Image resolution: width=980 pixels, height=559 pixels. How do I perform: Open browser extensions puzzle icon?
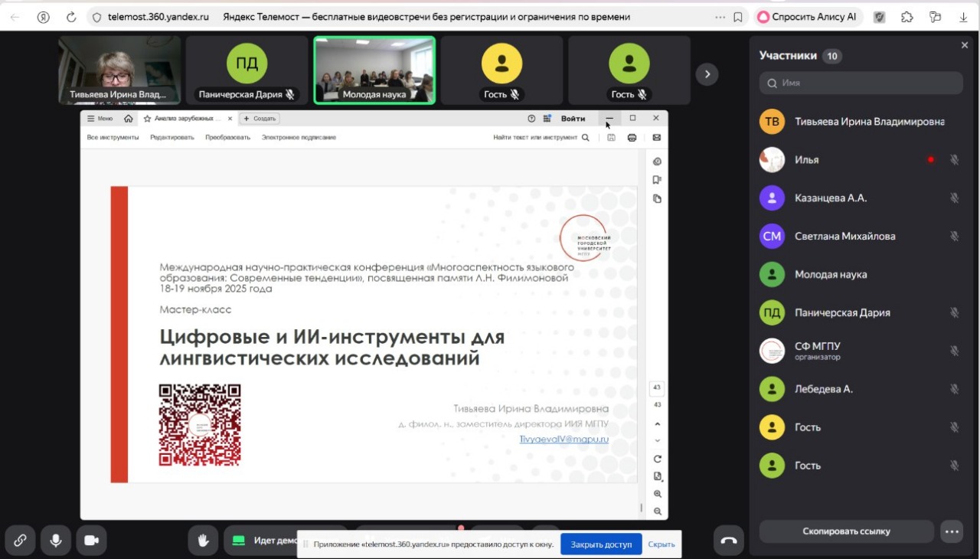point(906,17)
